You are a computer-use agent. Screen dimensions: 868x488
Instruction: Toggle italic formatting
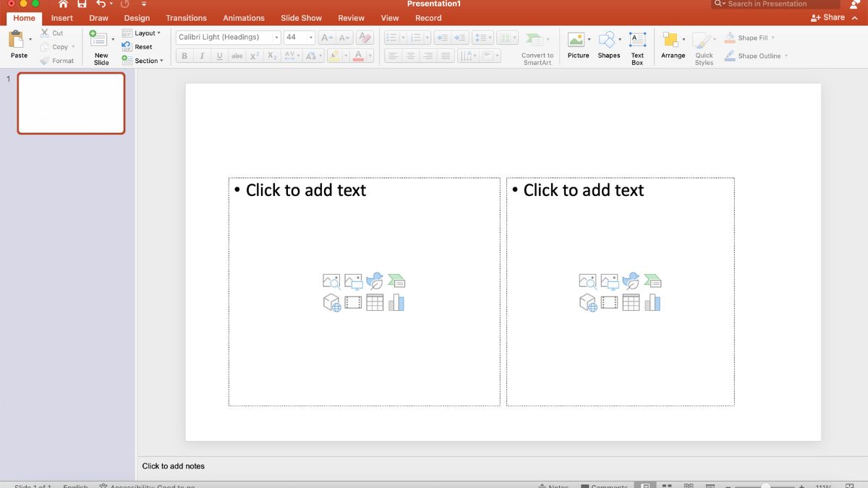point(202,56)
